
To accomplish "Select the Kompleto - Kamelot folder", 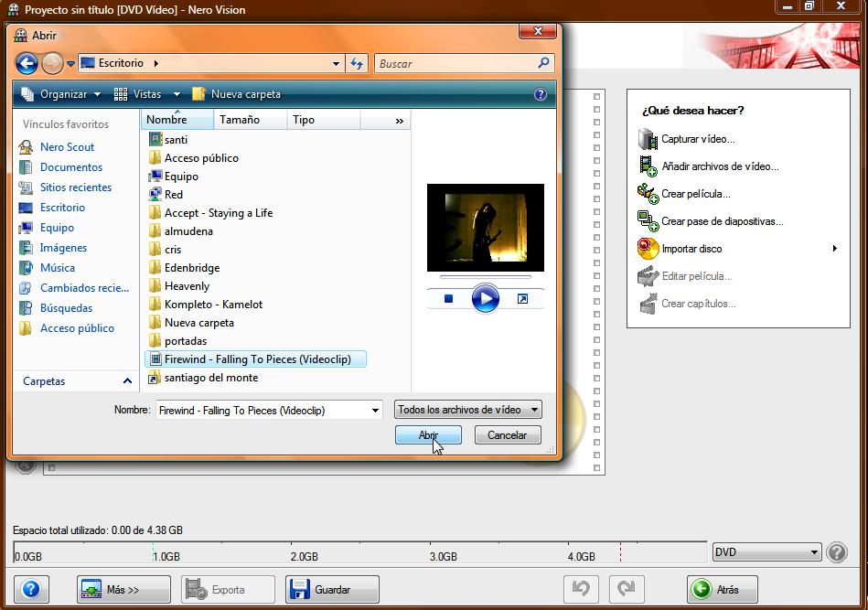I will [x=206, y=304].
